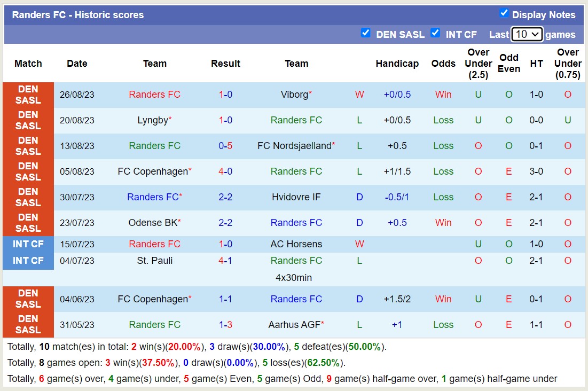The height and width of the screenshot is (391, 588).
Task: Click the Viborg team name
Action: coord(295,95)
